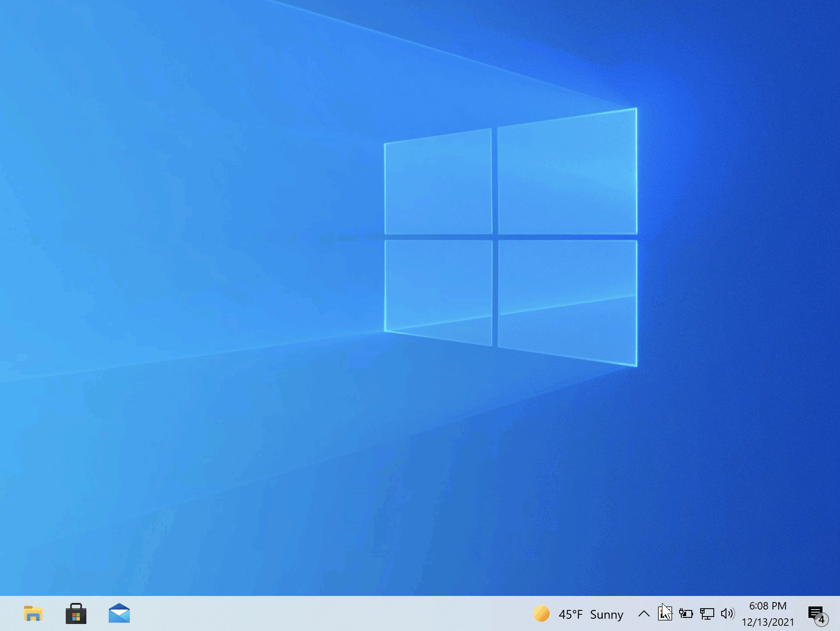This screenshot has width=840, height=631.
Task: Click the tray app icon beside the chevron
Action: coord(665,613)
